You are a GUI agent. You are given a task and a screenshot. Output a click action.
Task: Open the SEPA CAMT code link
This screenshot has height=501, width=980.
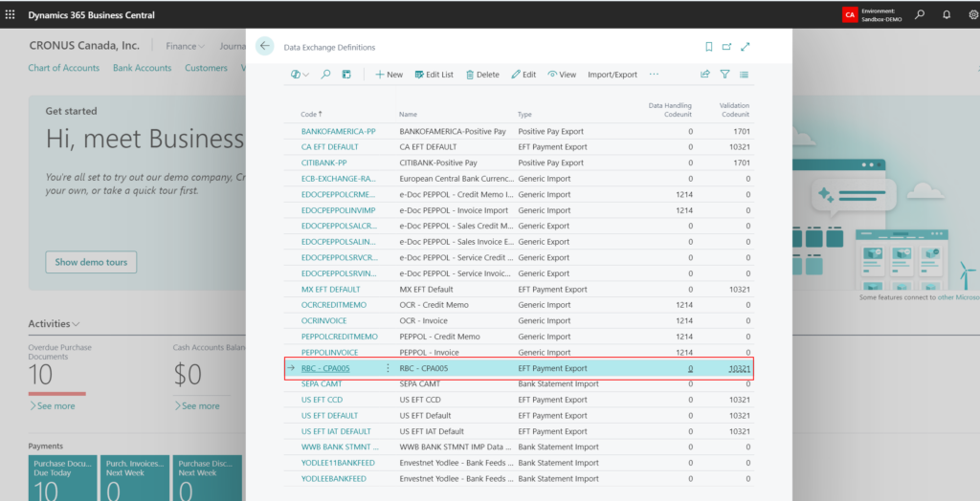click(322, 383)
